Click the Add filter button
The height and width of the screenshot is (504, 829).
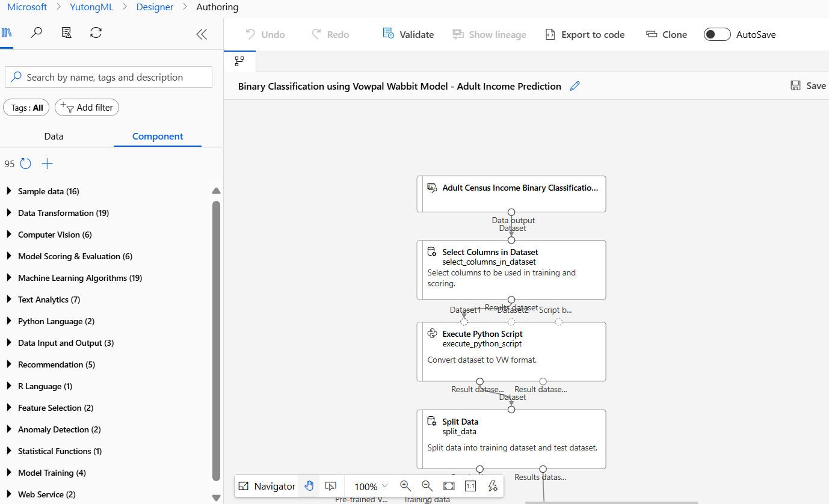pyautogui.click(x=87, y=107)
